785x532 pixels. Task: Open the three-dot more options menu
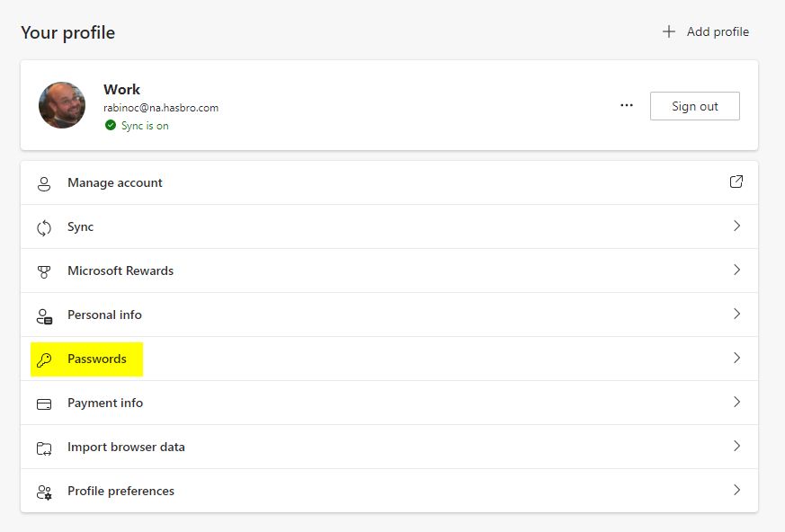tap(627, 106)
